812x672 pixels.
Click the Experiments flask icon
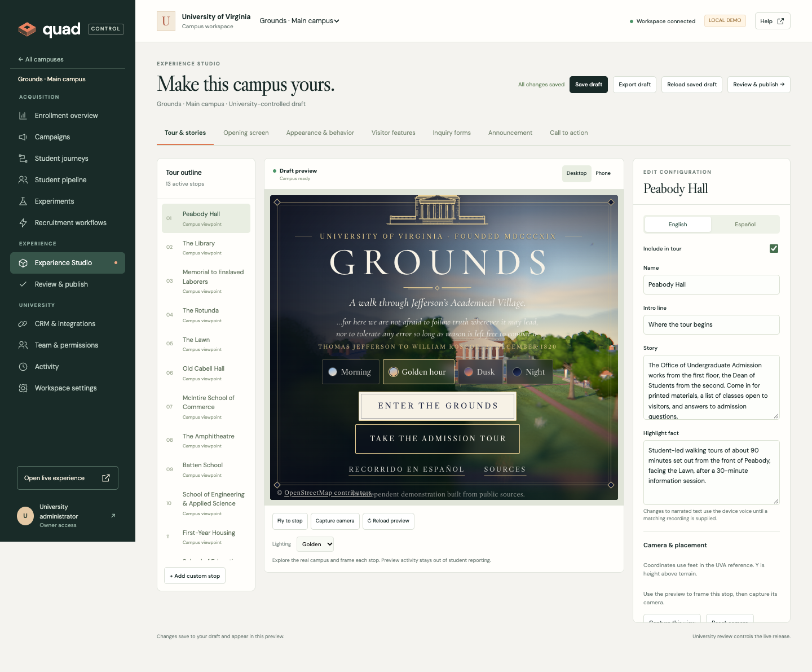pyautogui.click(x=23, y=201)
